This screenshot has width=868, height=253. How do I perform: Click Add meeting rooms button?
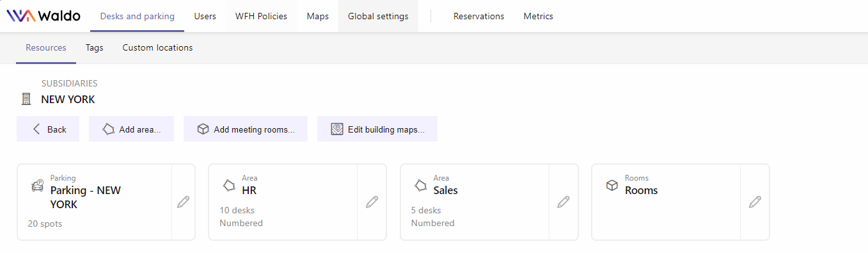[x=246, y=129]
